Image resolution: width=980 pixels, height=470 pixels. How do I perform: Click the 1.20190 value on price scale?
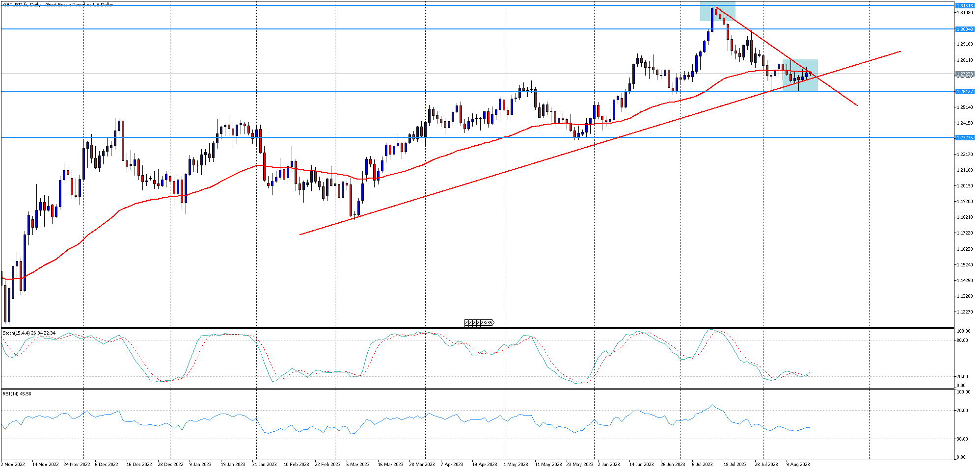[964, 186]
